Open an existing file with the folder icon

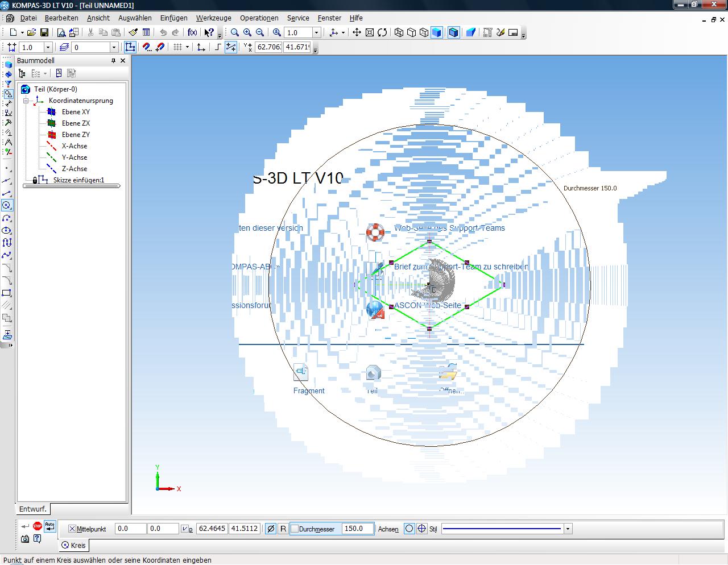tap(32, 32)
